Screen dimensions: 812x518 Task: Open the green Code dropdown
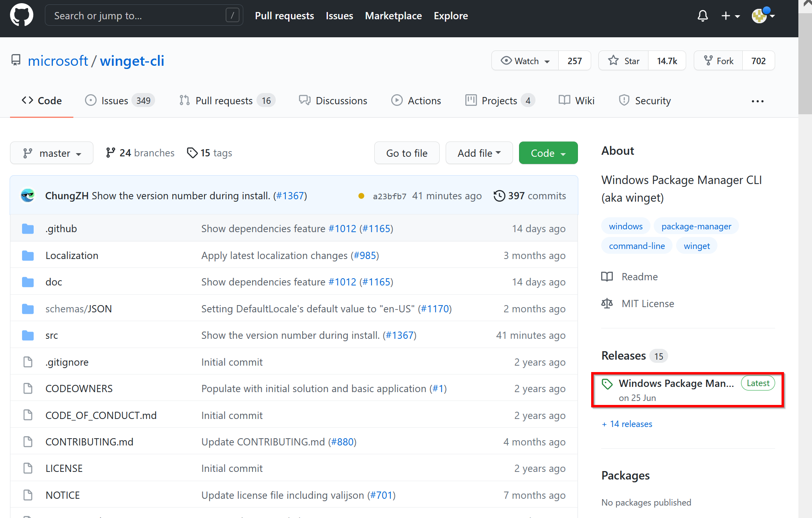pos(548,153)
